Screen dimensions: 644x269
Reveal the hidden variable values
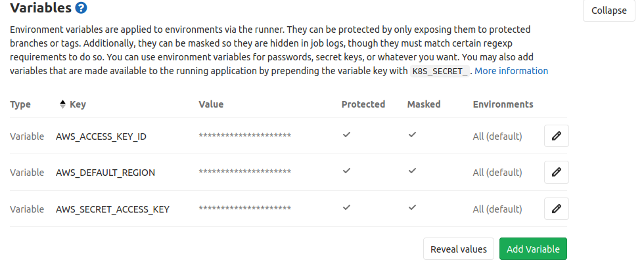458,249
